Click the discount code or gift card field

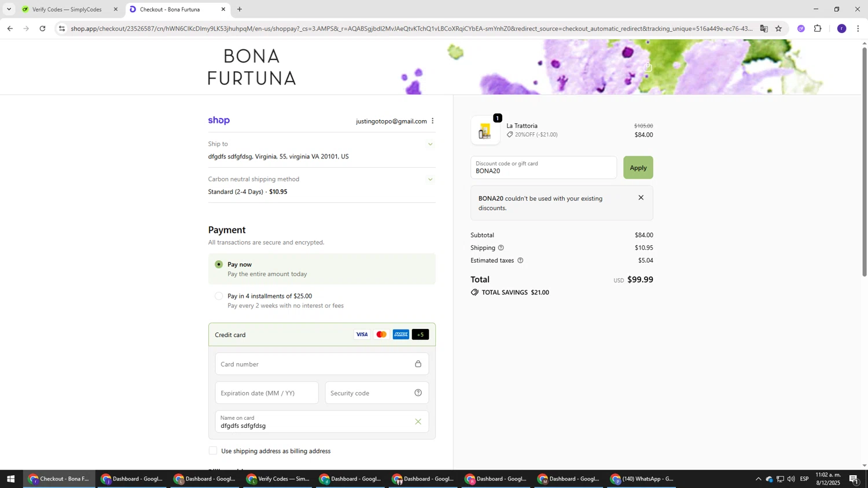(543, 168)
